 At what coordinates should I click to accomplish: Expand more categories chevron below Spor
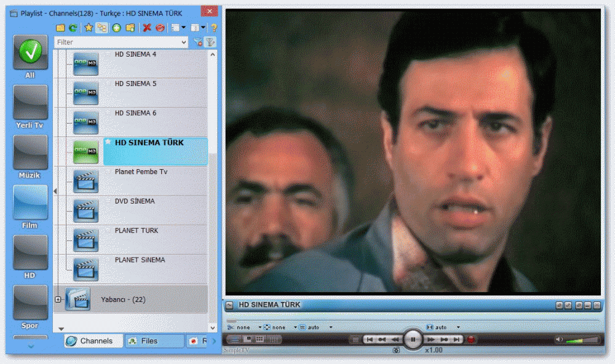click(x=31, y=346)
